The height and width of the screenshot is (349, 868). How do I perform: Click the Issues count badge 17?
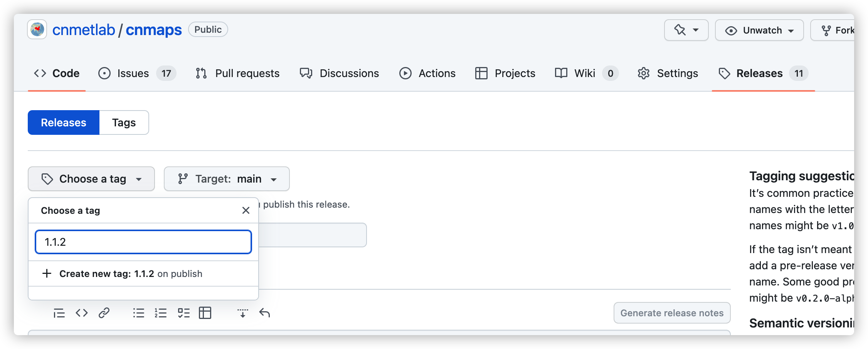(x=166, y=73)
